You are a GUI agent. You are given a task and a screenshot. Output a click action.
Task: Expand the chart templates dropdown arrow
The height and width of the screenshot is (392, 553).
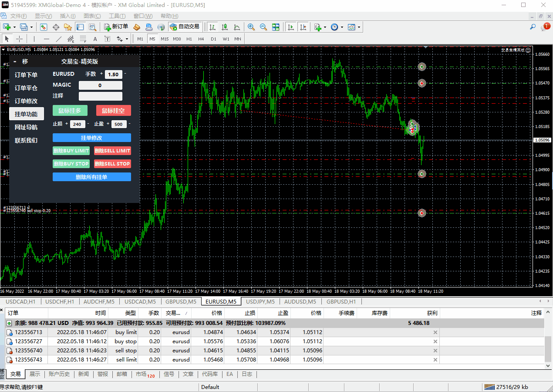[x=359, y=27]
